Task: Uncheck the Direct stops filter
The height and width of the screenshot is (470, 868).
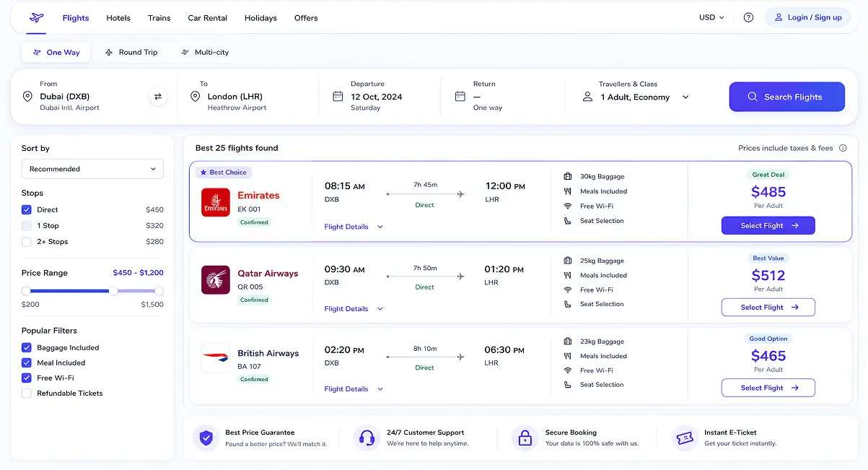Action: (27, 210)
